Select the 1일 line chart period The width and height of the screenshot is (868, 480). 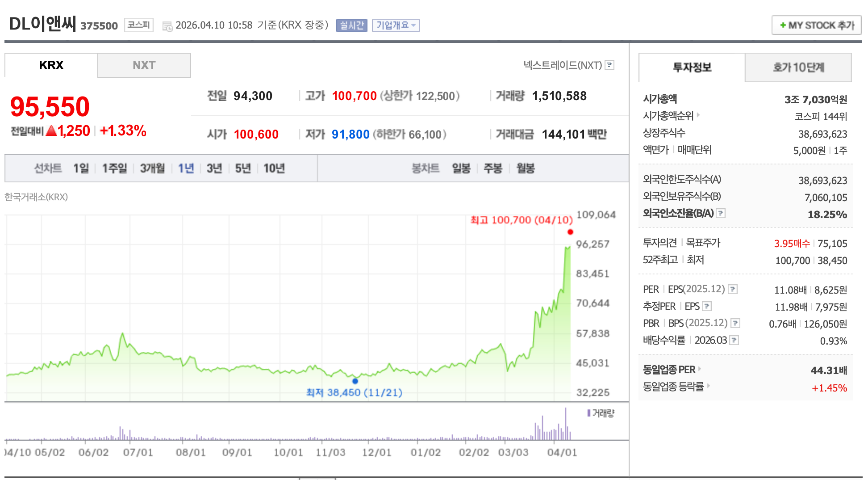click(81, 168)
